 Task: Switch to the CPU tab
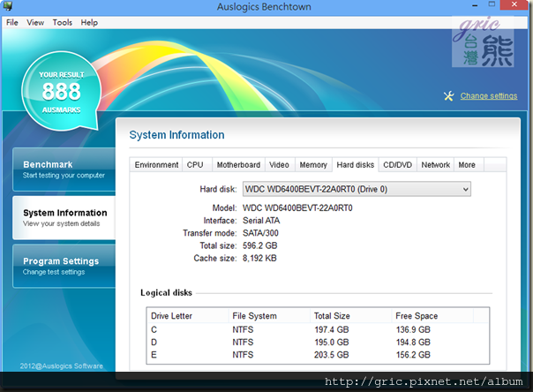click(195, 165)
